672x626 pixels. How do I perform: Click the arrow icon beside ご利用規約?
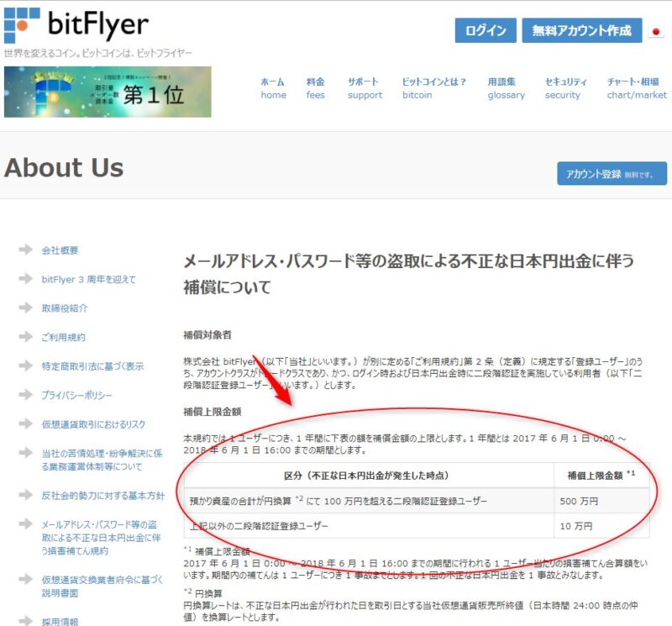26,337
